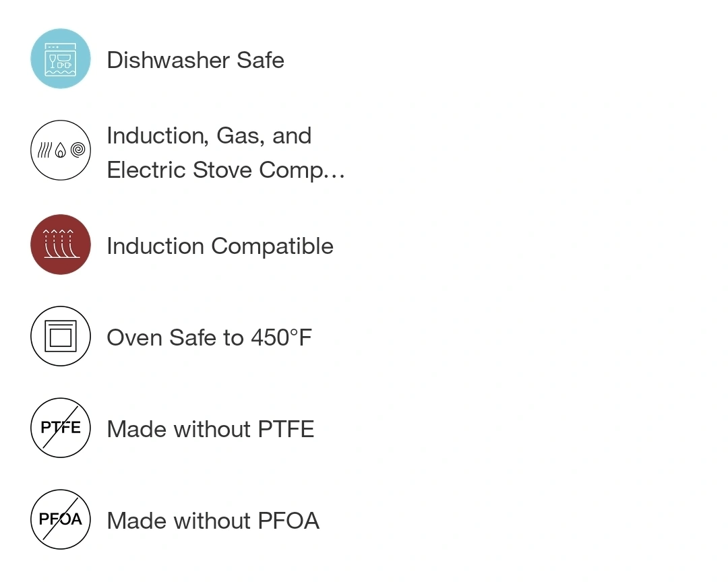Screen dimensions: 728x586
Task: Click the upward arrows in red induction icon
Action: click(59, 234)
